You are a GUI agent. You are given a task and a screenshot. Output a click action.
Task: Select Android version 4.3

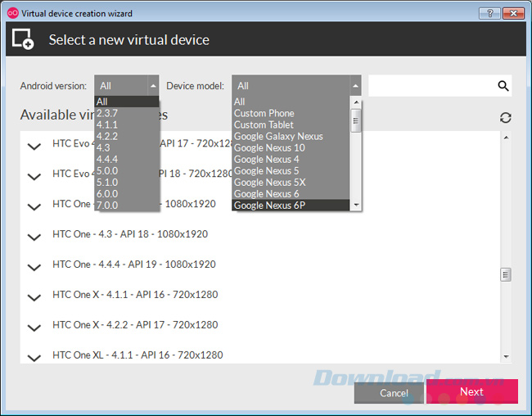pyautogui.click(x=127, y=147)
